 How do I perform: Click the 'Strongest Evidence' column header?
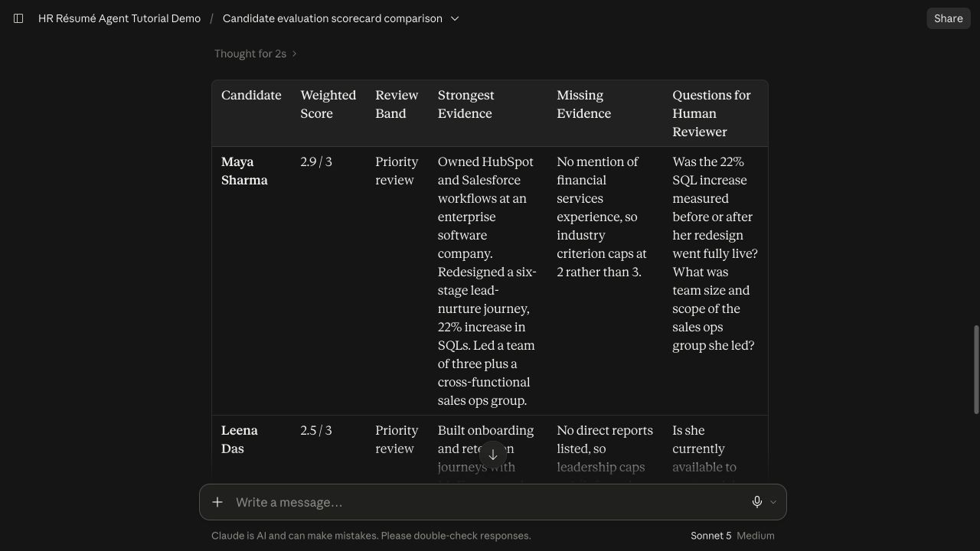tap(466, 104)
